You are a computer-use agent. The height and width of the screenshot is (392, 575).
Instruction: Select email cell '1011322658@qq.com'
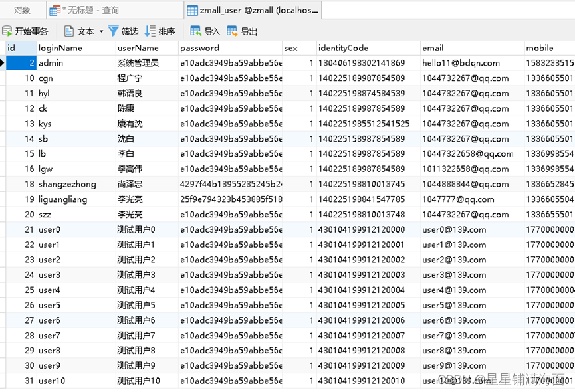click(473, 169)
